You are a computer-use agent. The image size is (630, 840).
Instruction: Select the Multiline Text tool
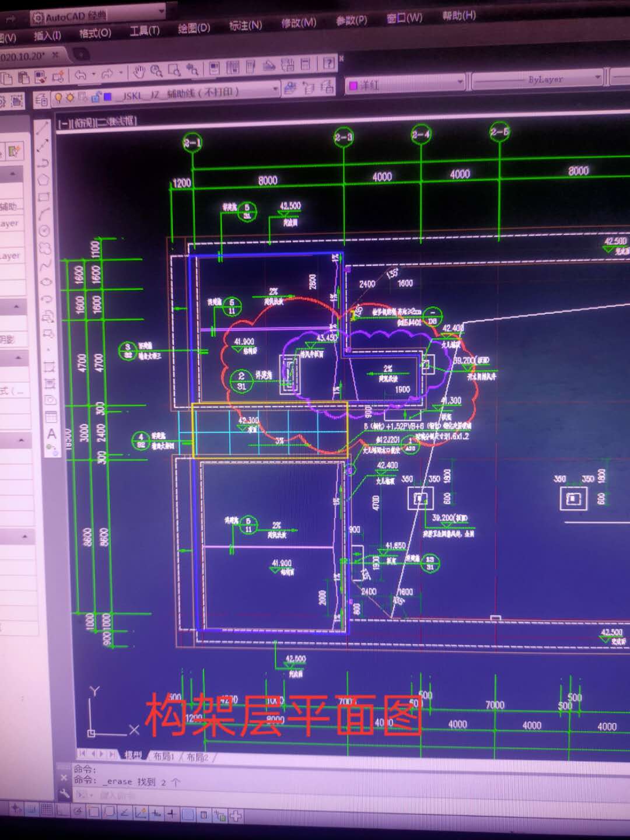51,434
